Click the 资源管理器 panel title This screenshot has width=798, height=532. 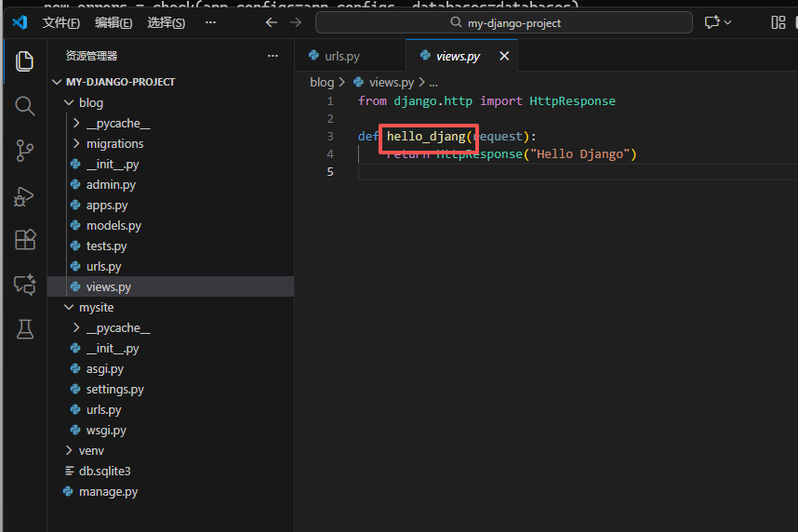click(91, 56)
